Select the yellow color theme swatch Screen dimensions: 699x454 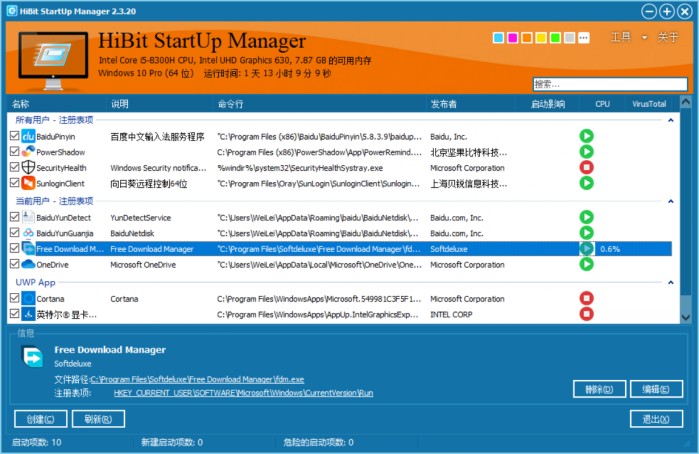541,38
